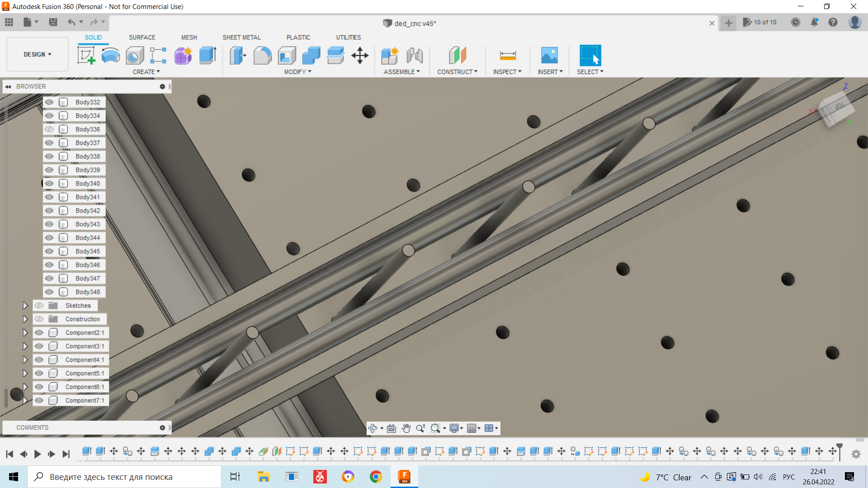Click the Measure tool under Inspect
Image resolution: width=868 pixels, height=488 pixels.
(507, 56)
